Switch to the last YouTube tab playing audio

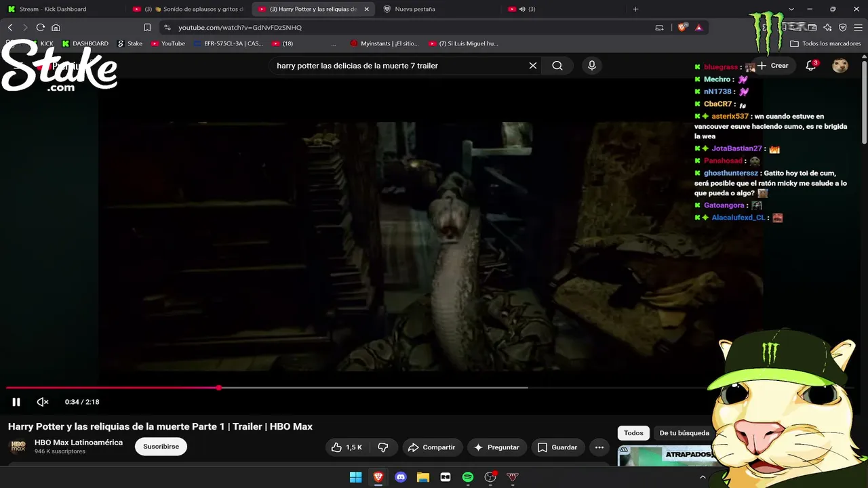click(563, 9)
